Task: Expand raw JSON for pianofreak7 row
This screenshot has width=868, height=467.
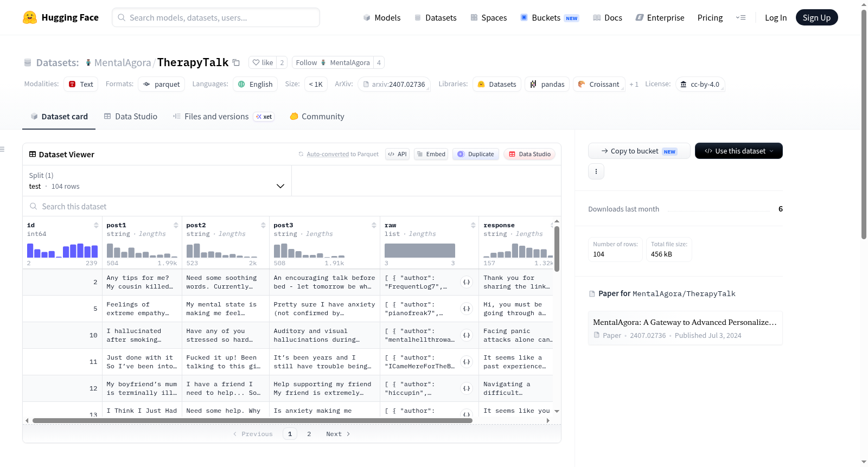Action: pos(467,309)
